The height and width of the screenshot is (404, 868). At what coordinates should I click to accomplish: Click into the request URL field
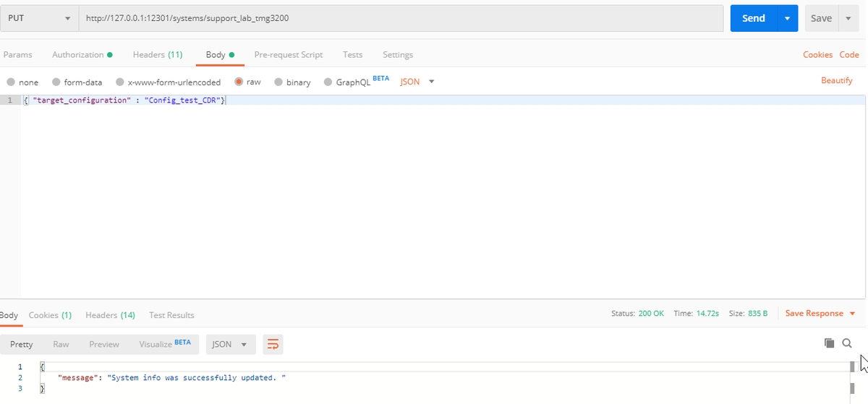tap(401, 18)
